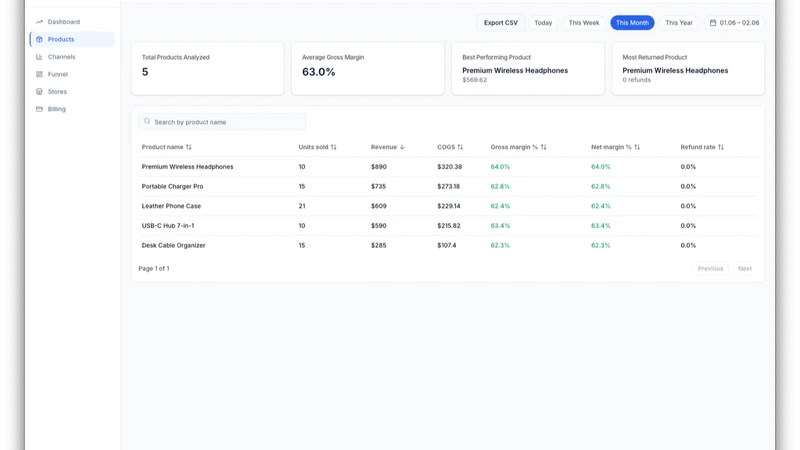This screenshot has height=450, width=800.
Task: Click the $107.4 COGS value
Action: [446, 245]
